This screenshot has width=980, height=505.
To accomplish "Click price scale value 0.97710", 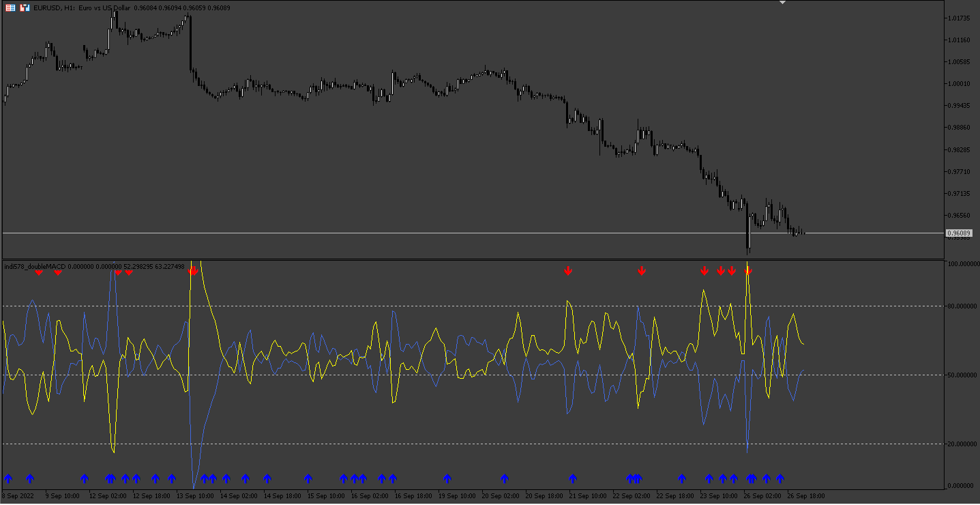I will [x=959, y=172].
